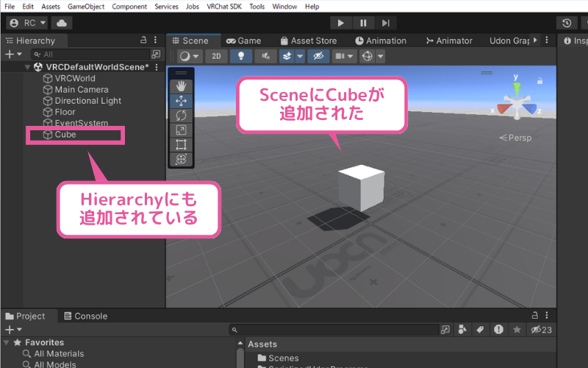Toggle Persp projection label
Viewport: 588px width, 368px height.
click(516, 138)
